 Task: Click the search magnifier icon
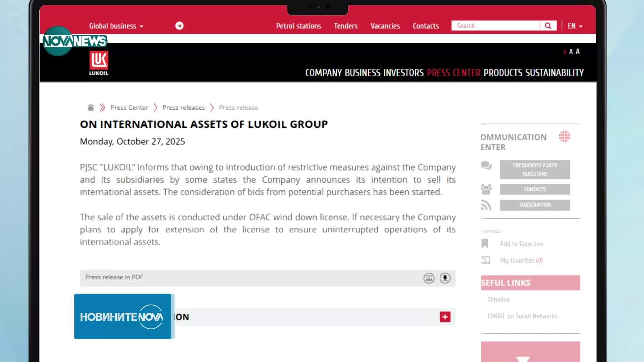point(548,26)
